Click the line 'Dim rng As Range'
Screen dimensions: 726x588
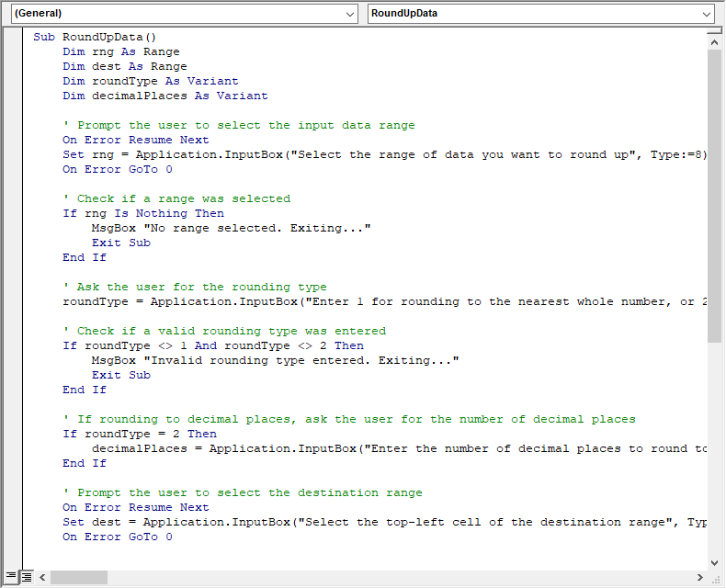[121, 51]
